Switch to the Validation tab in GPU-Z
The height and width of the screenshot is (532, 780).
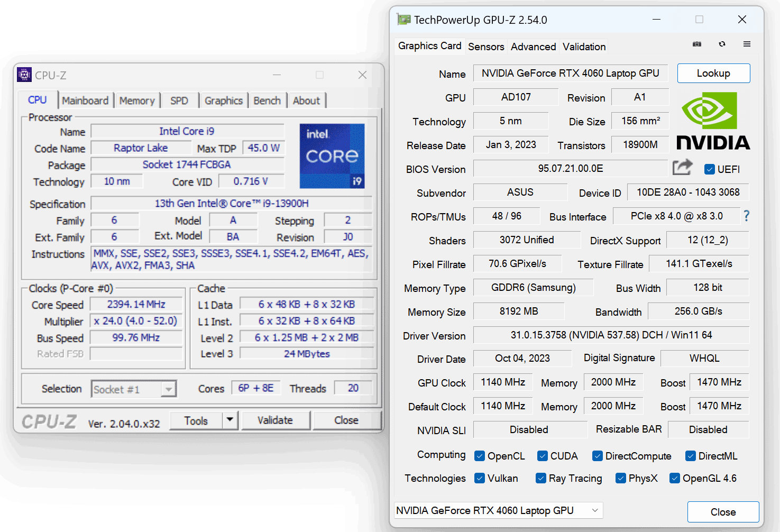tap(584, 47)
